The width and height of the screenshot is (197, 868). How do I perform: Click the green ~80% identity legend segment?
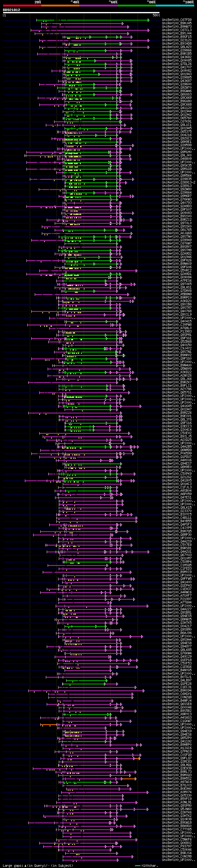point(137,6)
